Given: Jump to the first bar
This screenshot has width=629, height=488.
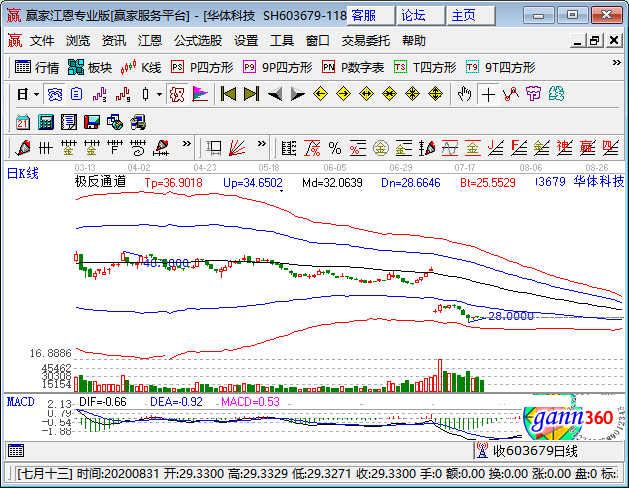Looking at the screenshot, I should 228,94.
